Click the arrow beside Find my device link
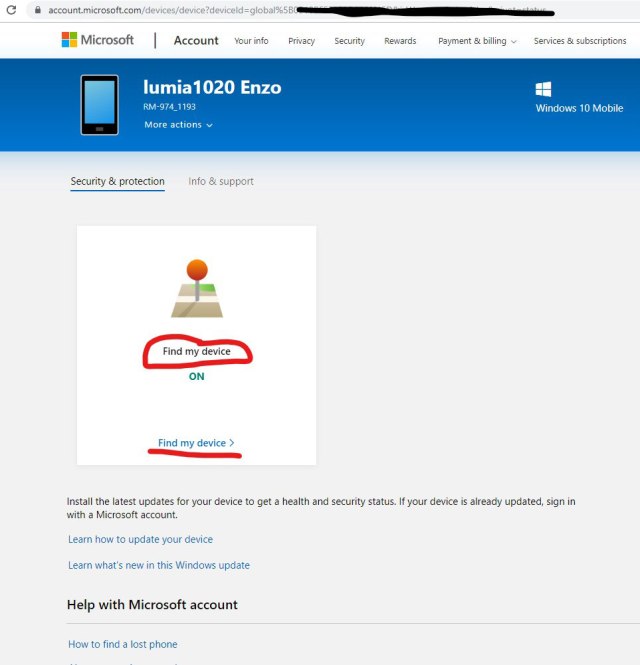 click(232, 443)
